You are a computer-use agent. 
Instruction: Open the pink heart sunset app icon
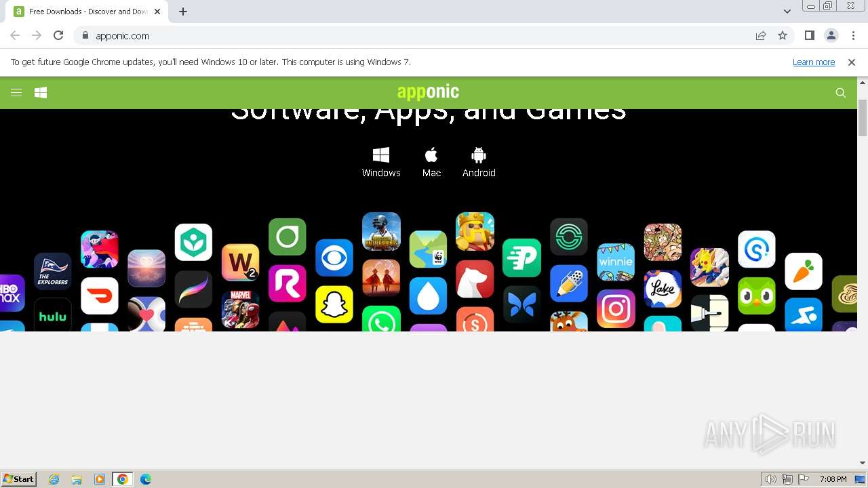(x=146, y=268)
